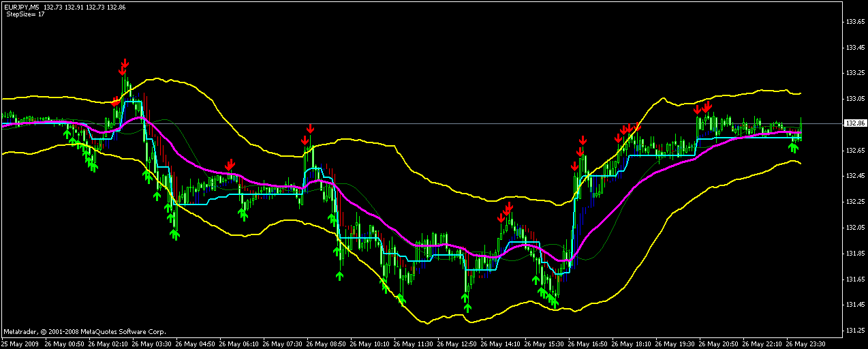Click the current price label 132.86
Image resolution: width=868 pixels, height=349 pixels.
click(x=854, y=123)
